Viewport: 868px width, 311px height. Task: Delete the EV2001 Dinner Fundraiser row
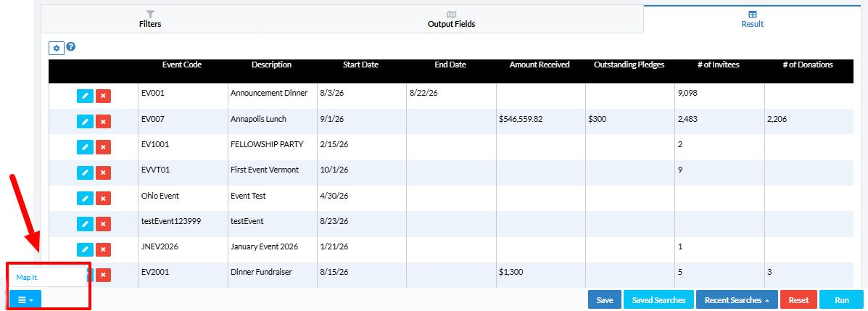click(x=103, y=275)
